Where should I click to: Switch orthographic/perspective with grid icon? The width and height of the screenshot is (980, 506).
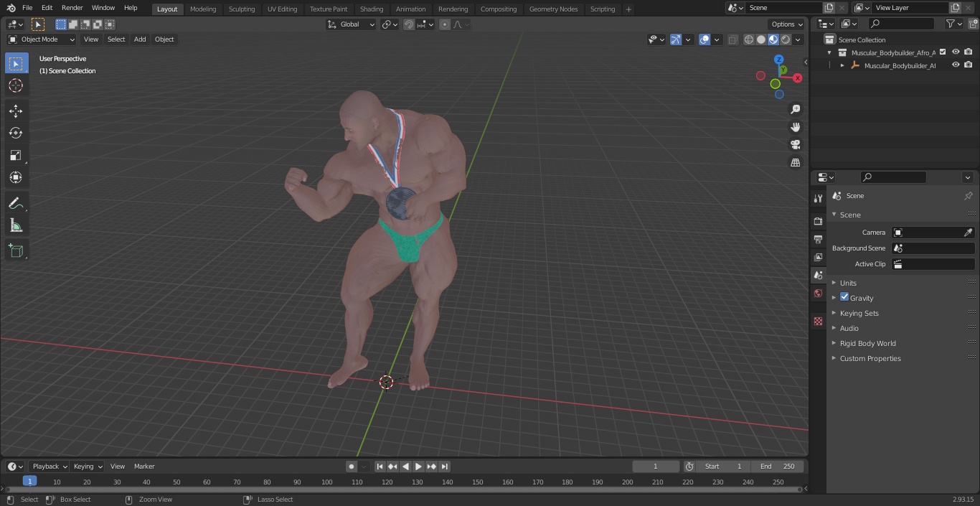pos(795,163)
